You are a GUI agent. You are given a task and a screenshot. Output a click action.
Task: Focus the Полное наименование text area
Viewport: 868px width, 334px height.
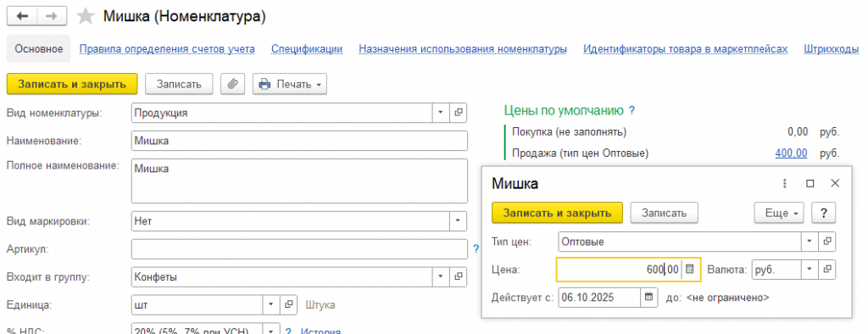299,181
